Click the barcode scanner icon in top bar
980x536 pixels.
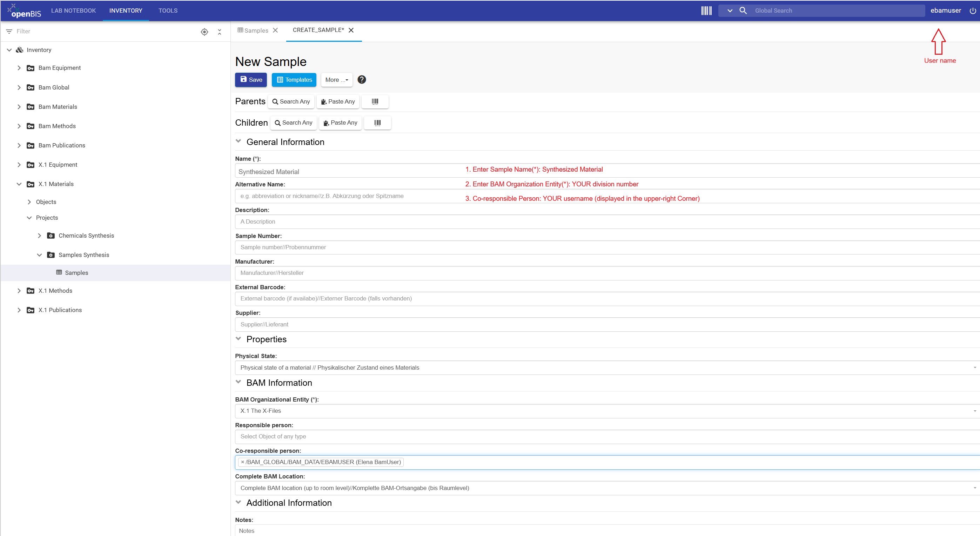(706, 11)
